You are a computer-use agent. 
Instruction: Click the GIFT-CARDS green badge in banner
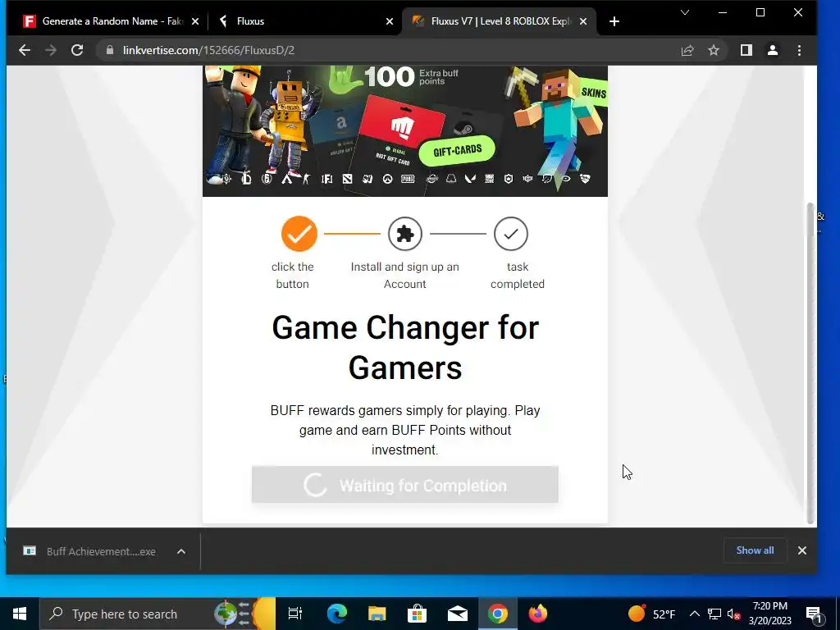coord(458,151)
